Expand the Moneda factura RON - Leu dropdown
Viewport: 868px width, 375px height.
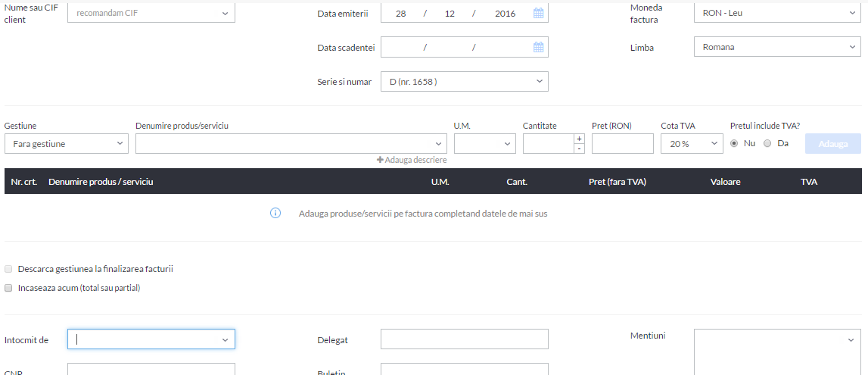coord(777,13)
